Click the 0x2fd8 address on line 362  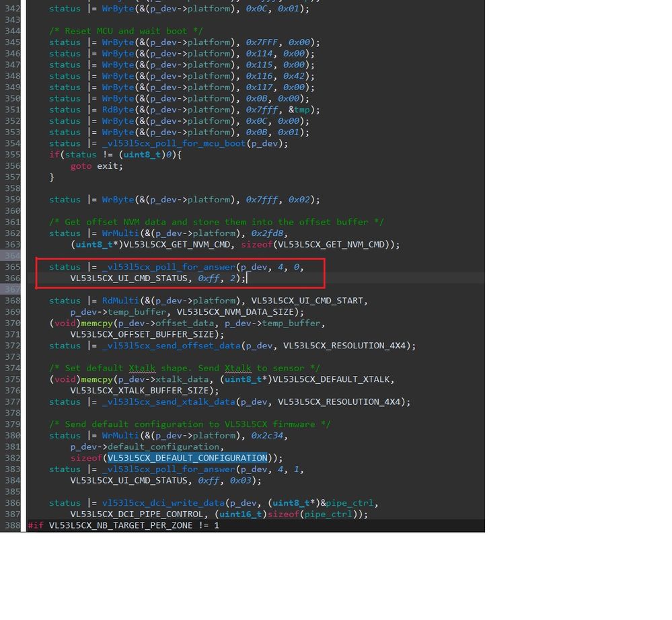(x=267, y=233)
